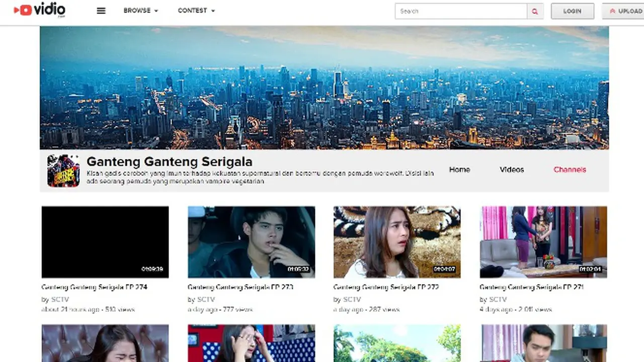This screenshot has width=644, height=362.
Task: Open the title Ganteng Ganteng Serigala EP 274
Action: pos(94,288)
